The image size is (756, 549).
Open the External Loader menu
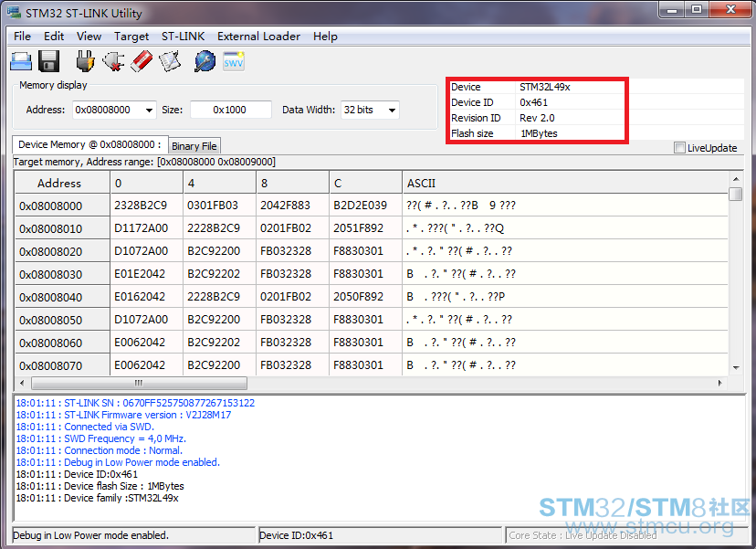[x=258, y=37]
